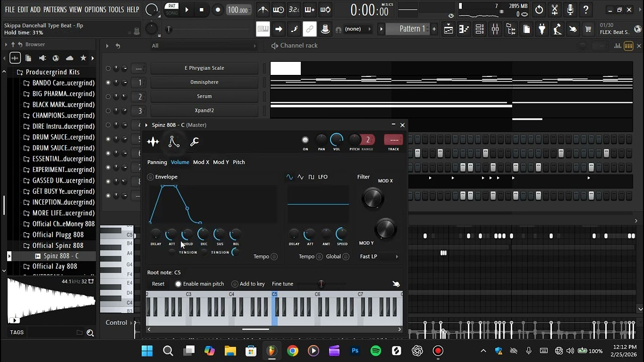The width and height of the screenshot is (644, 362).
Task: Open the Spinz 808 plugin menu arrow
Action: 146,125
